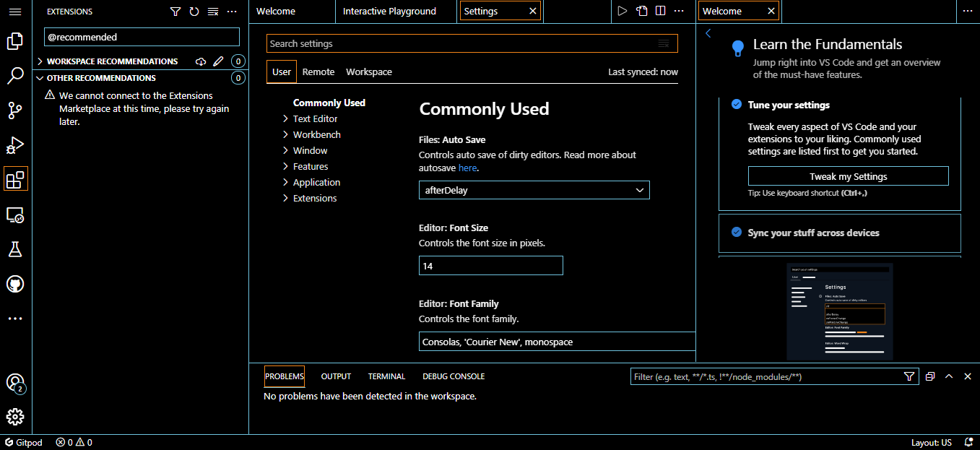Open the Explorer view in activity bar

(x=15, y=41)
